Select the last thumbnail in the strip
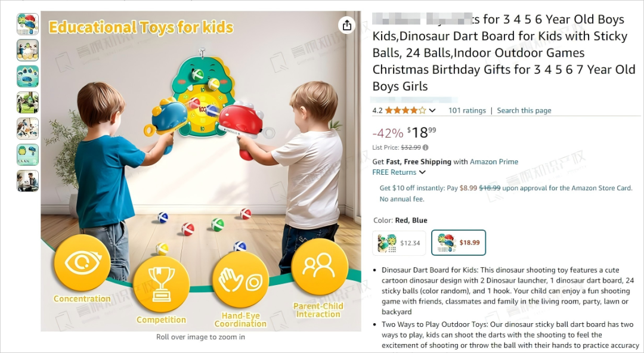The image size is (644, 353). (27, 181)
